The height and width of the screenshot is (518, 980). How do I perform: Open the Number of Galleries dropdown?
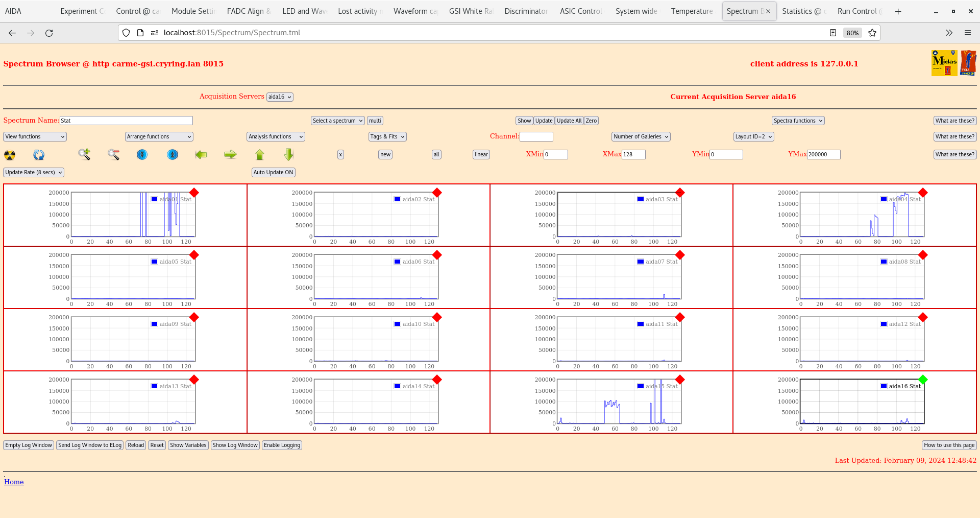click(x=641, y=136)
